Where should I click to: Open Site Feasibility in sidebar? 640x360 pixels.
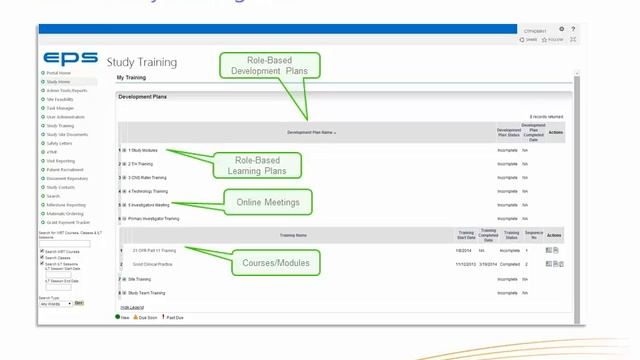(x=60, y=99)
